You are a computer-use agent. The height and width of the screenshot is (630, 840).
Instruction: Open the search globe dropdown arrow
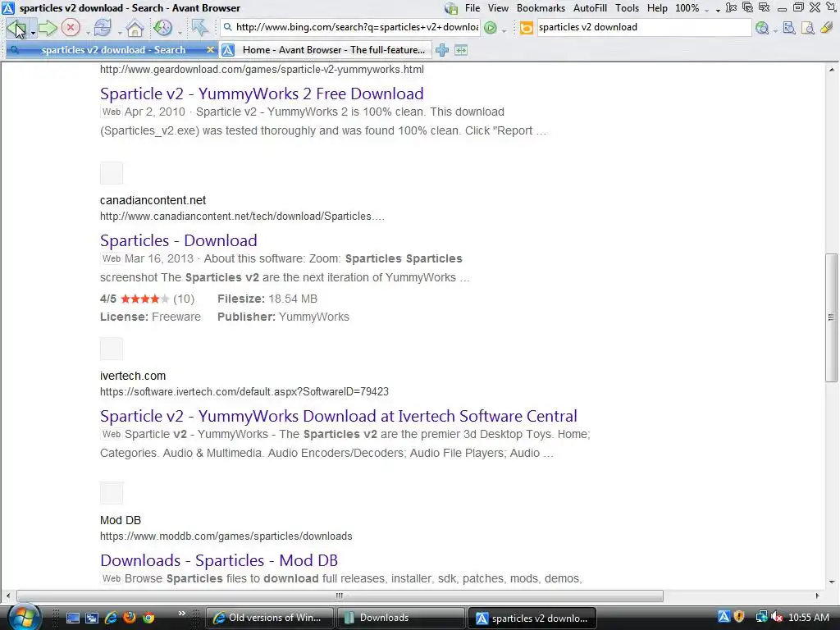[x=775, y=32]
